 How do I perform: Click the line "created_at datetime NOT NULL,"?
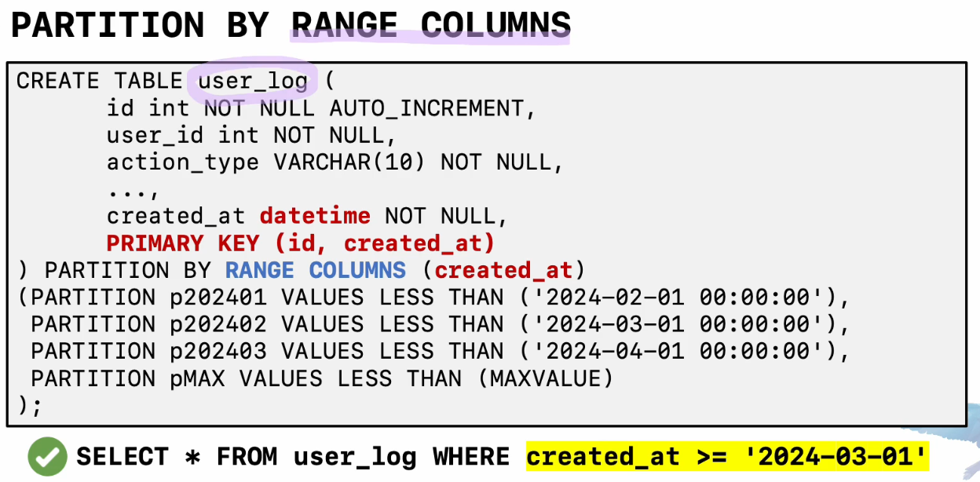308,216
